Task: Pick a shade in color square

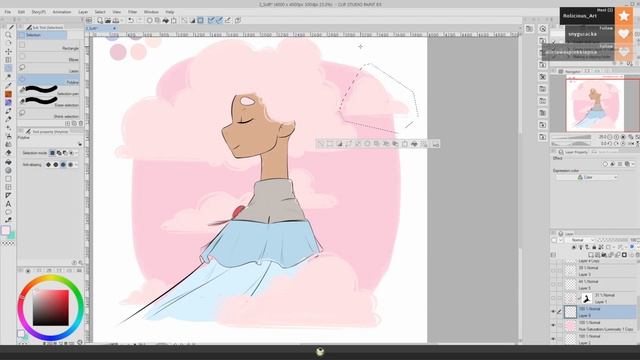Action: click(x=51, y=308)
